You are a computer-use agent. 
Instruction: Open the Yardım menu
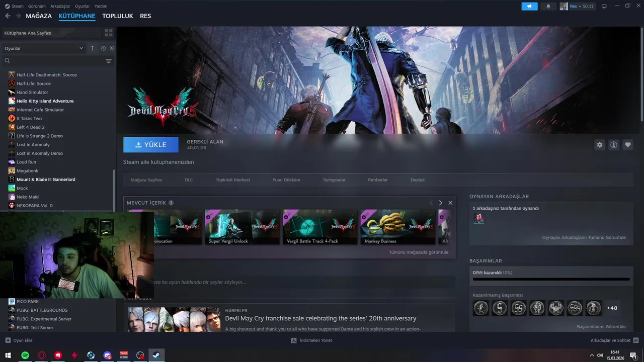point(101,6)
